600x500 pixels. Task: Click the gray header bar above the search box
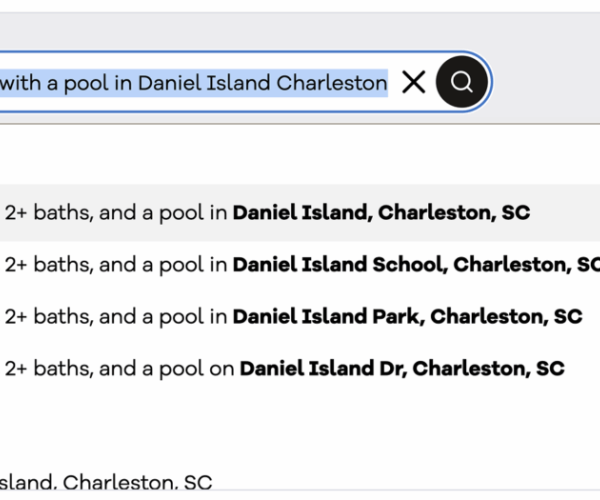coord(300,25)
